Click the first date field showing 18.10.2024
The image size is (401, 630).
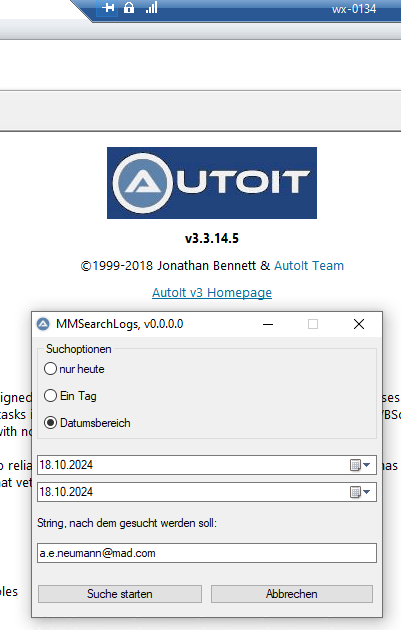click(x=207, y=465)
